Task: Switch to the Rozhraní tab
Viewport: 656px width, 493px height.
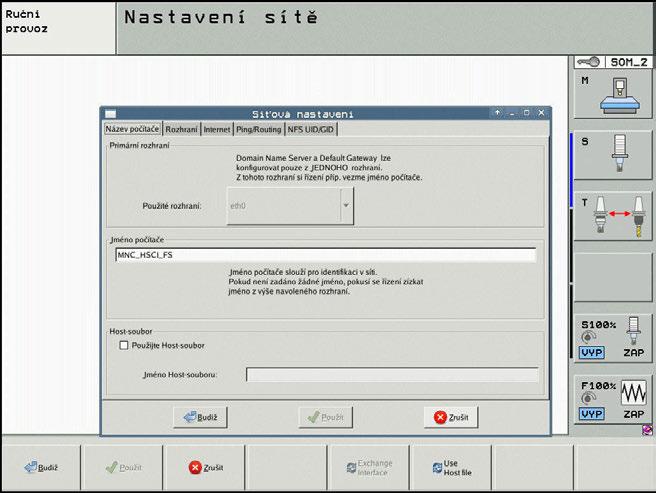Action: point(181,129)
